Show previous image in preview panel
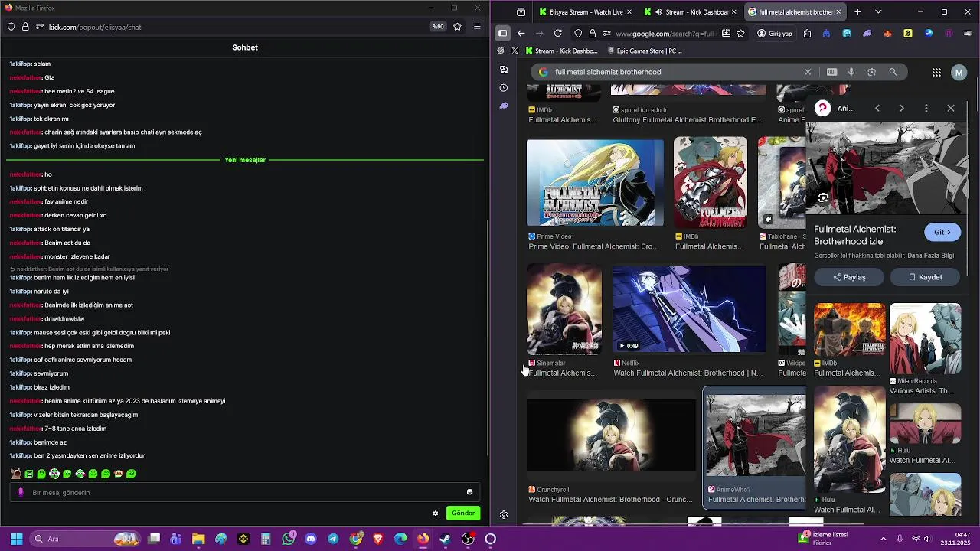 pos(877,109)
